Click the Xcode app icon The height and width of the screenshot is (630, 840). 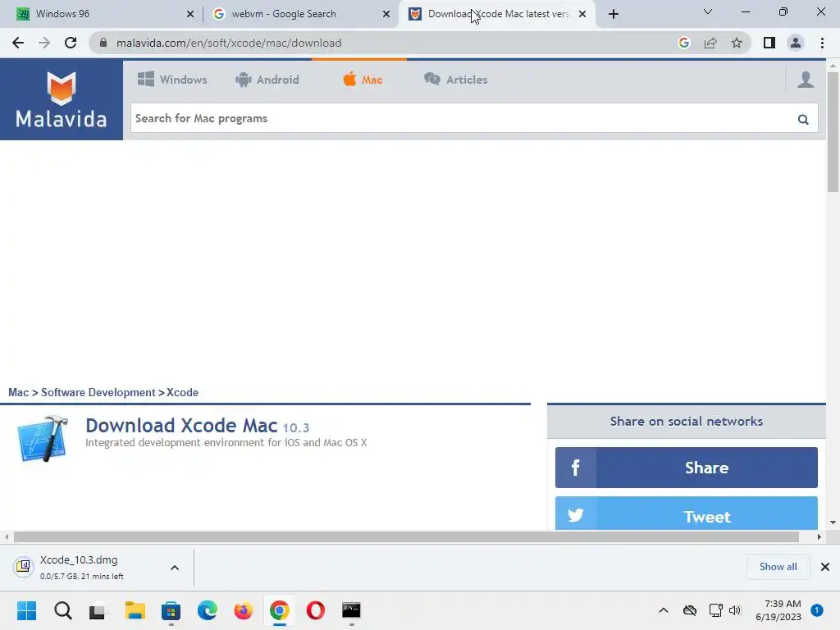[43, 438]
